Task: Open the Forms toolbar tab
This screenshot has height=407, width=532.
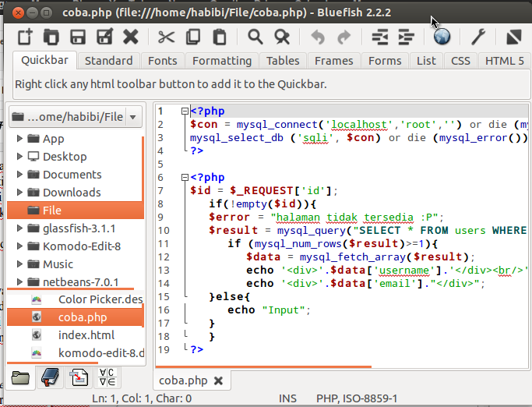Action: pyautogui.click(x=385, y=61)
